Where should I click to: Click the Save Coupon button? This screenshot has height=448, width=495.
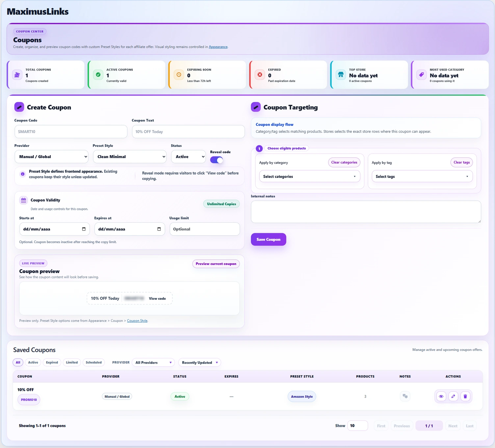pos(269,239)
